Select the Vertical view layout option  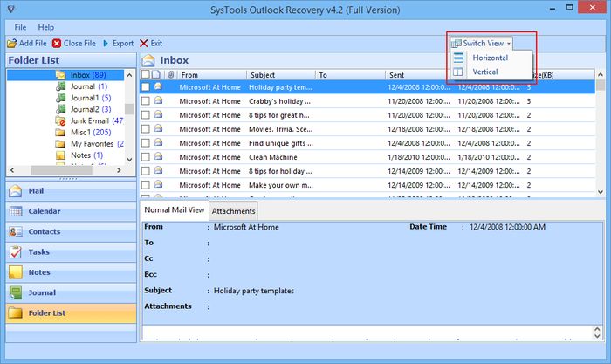click(484, 72)
